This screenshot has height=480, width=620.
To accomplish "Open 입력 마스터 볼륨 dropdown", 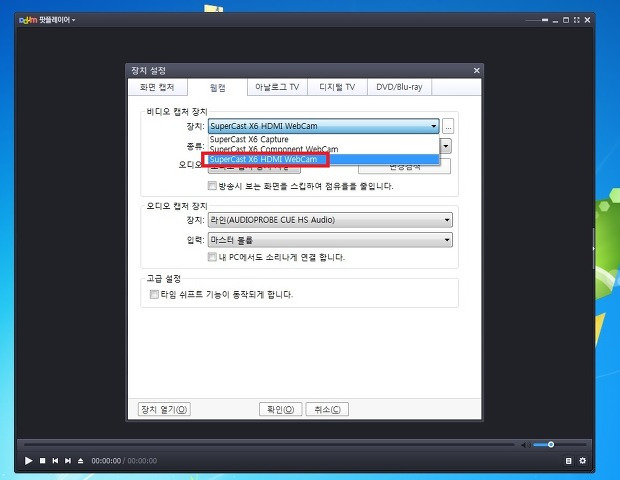I will (x=330, y=240).
